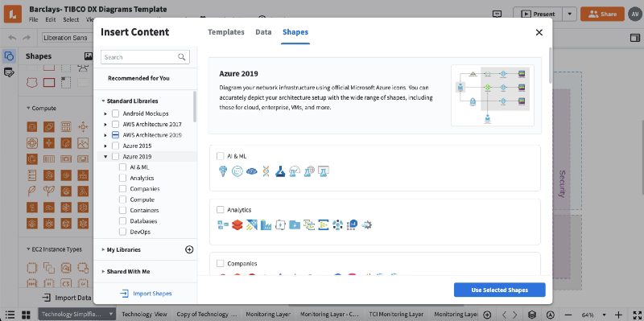Viewport: 644px width, 321px height.
Task: Click the Import Shapes link
Action: point(146,294)
